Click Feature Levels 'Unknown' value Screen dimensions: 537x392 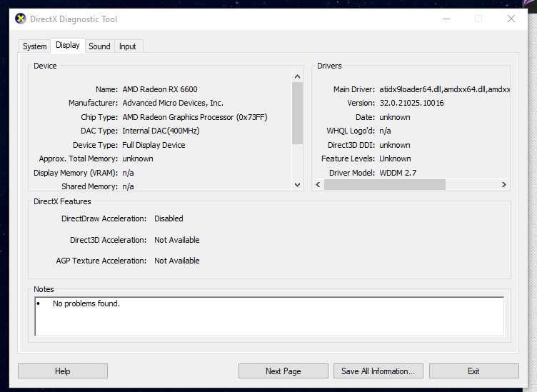click(x=395, y=159)
